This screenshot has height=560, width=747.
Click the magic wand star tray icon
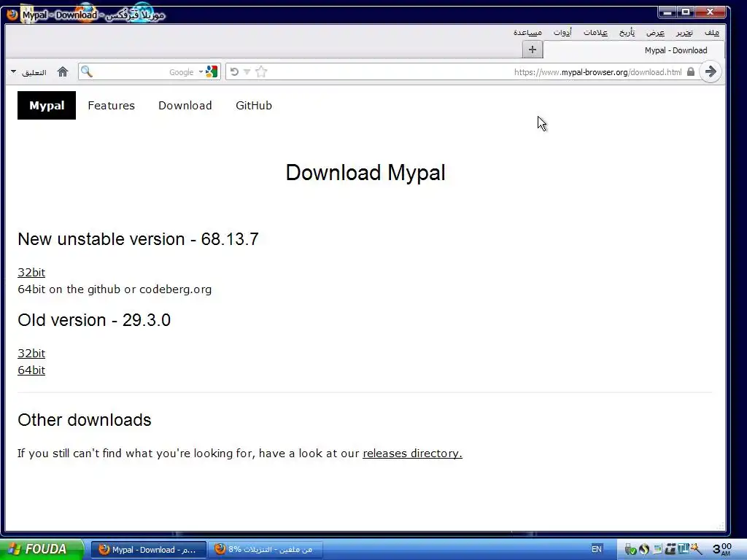coord(696,550)
